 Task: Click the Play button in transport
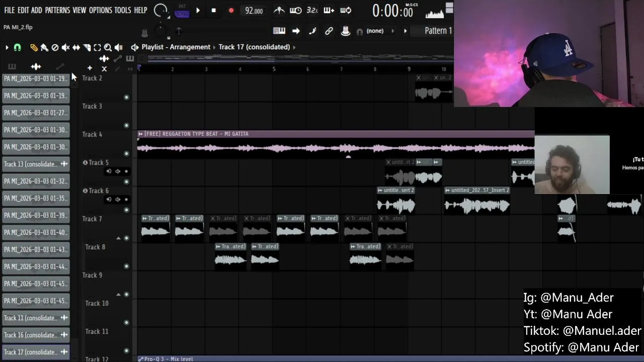click(x=198, y=11)
